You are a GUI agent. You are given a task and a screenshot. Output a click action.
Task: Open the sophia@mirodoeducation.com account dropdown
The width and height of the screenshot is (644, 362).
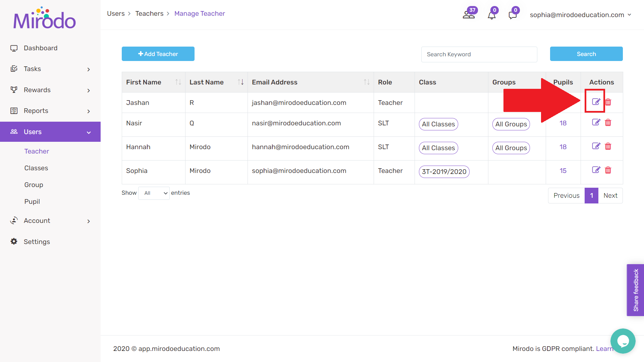tap(581, 15)
